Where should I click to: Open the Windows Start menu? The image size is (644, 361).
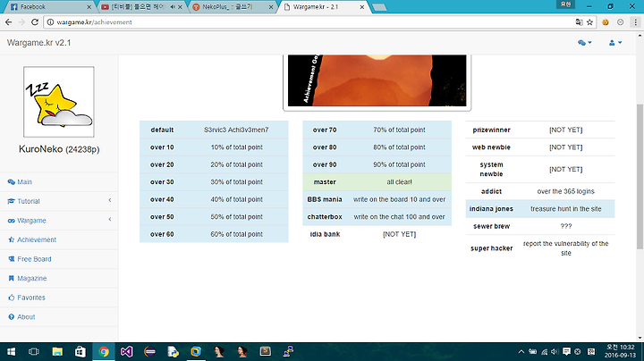point(11,351)
